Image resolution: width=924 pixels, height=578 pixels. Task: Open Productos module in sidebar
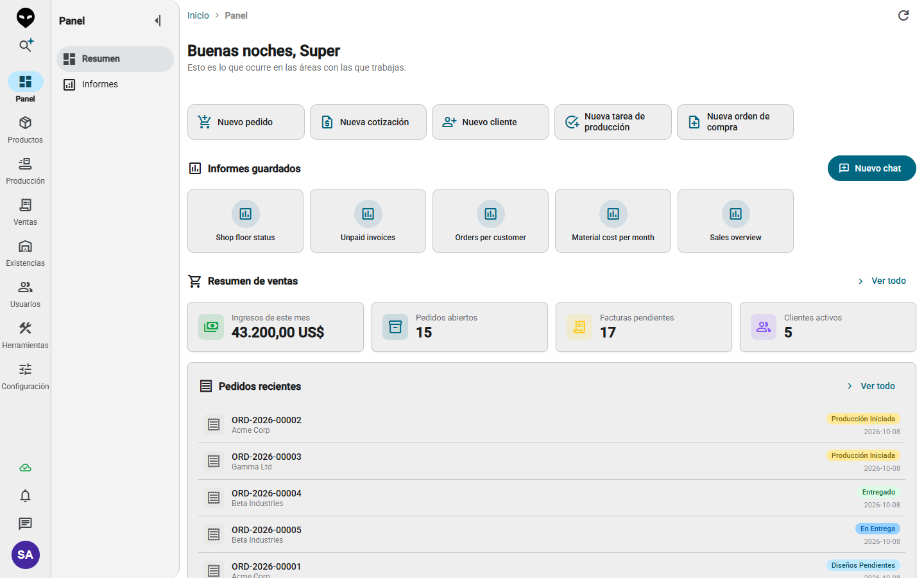(25, 130)
